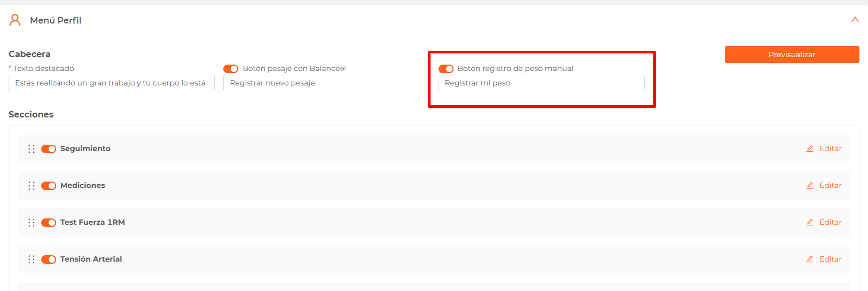Click the Cabecera heading

point(29,54)
